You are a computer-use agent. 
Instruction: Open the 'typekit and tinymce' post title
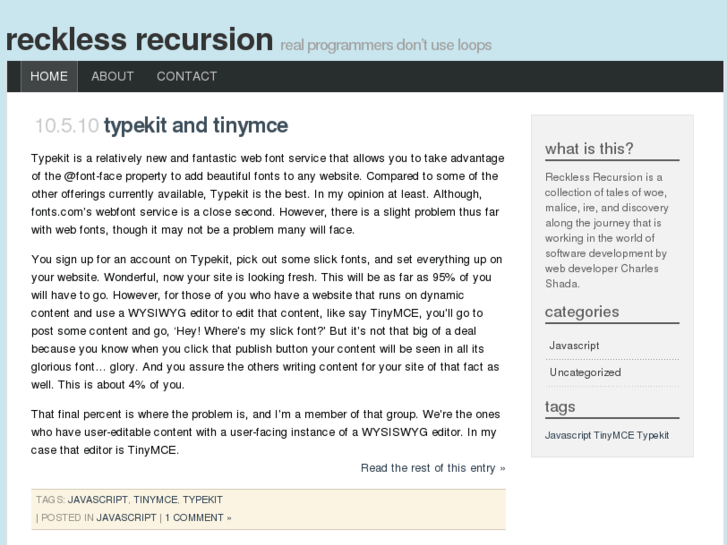tap(196, 125)
